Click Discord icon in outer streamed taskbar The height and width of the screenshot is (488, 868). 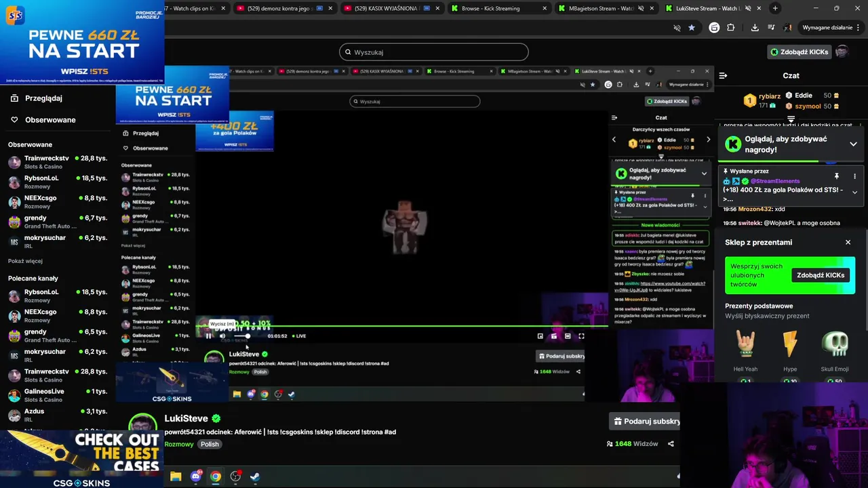(x=196, y=476)
